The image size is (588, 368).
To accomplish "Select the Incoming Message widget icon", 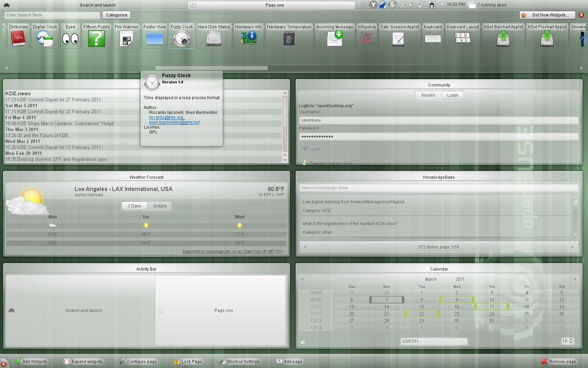I will [334, 38].
